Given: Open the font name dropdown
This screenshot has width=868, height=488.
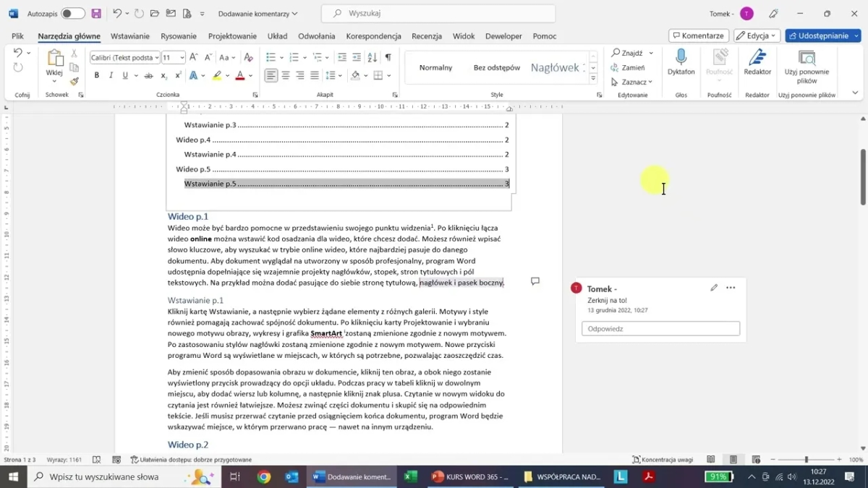Looking at the screenshot, I should [x=156, y=58].
